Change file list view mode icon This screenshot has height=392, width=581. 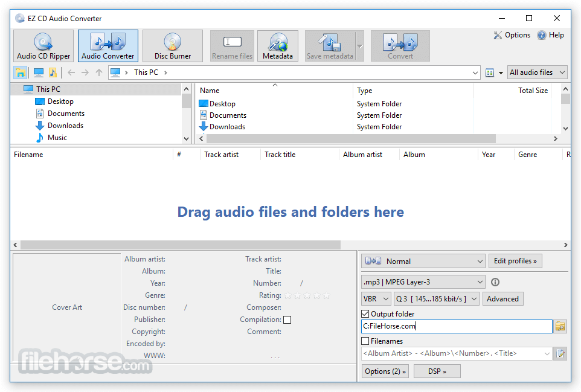click(x=490, y=72)
